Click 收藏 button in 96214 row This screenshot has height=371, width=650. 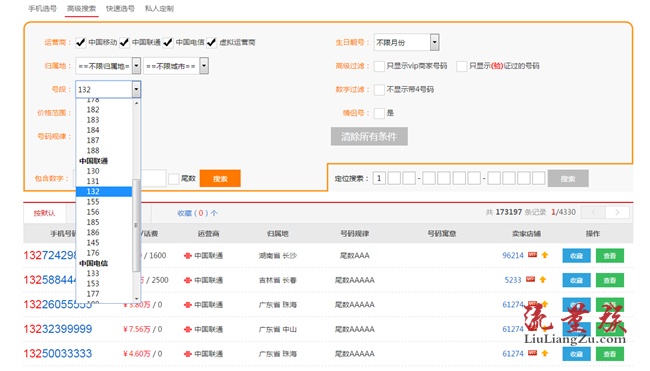click(576, 256)
